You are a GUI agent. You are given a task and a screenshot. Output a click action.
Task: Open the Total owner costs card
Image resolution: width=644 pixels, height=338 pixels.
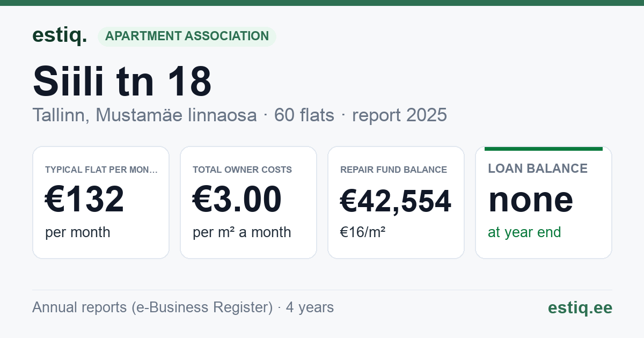(248, 202)
